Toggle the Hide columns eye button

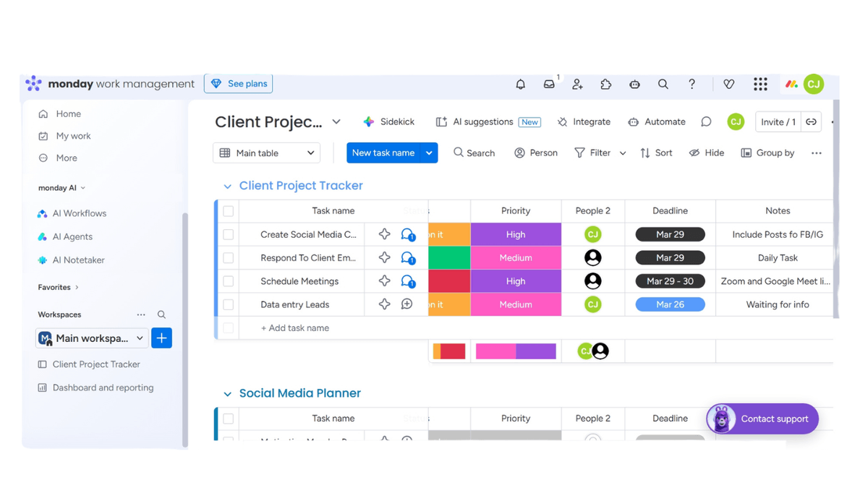[x=707, y=153]
